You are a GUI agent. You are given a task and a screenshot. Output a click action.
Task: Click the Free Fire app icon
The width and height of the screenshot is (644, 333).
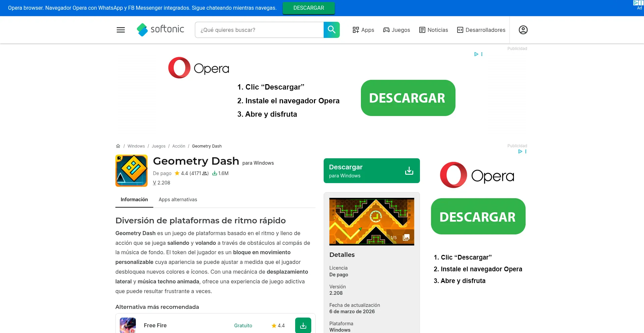[128, 325]
